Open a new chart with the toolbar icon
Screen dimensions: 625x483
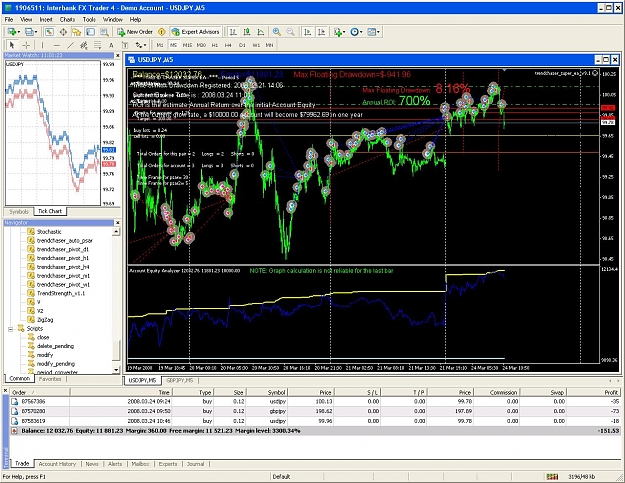12,32
